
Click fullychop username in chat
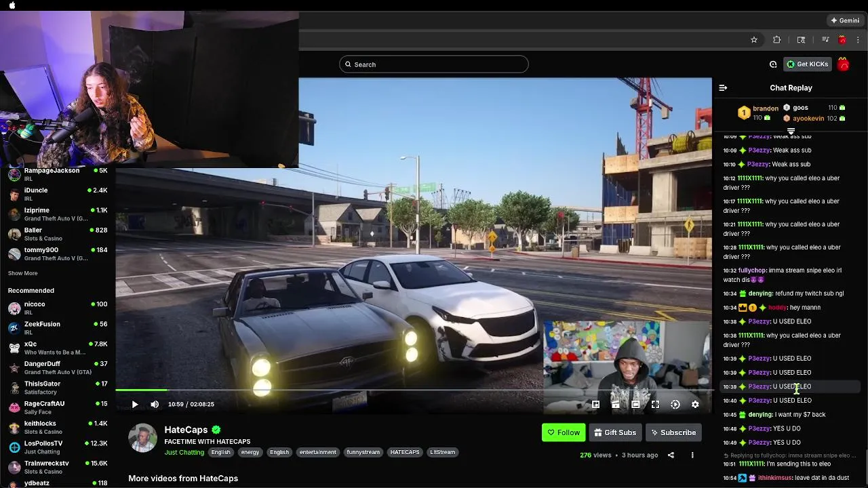point(751,270)
